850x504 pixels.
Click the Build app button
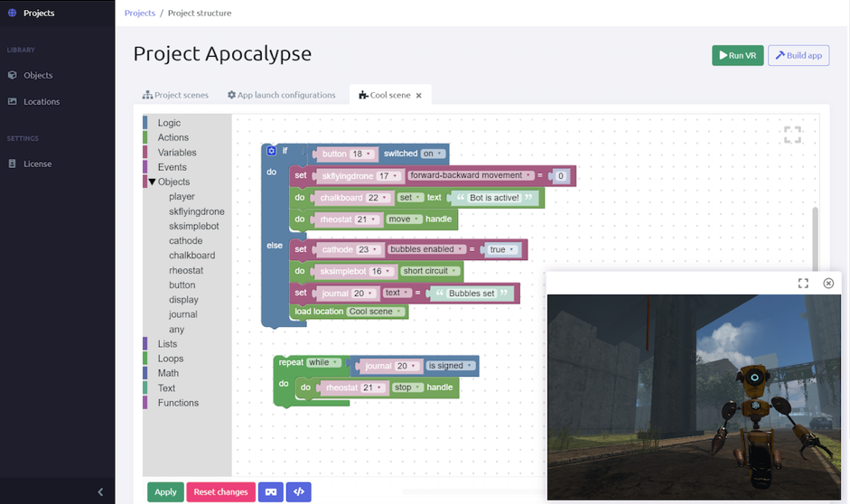pyautogui.click(x=799, y=56)
